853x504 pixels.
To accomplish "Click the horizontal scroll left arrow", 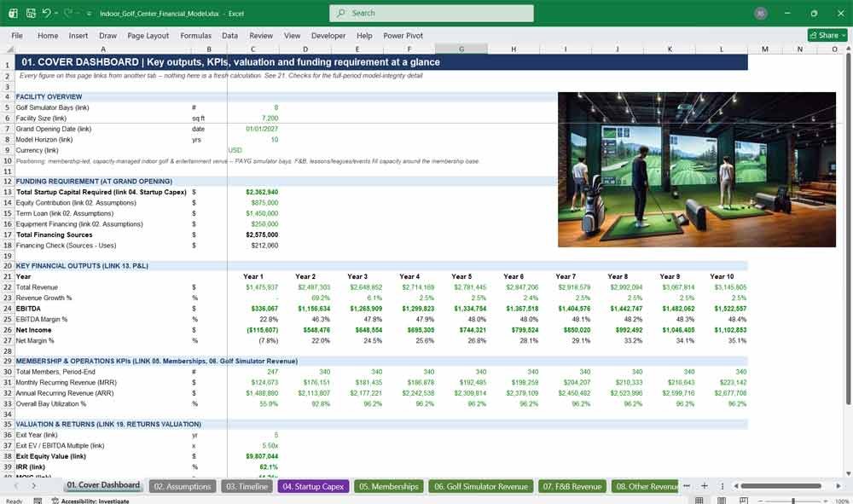I will [736, 486].
